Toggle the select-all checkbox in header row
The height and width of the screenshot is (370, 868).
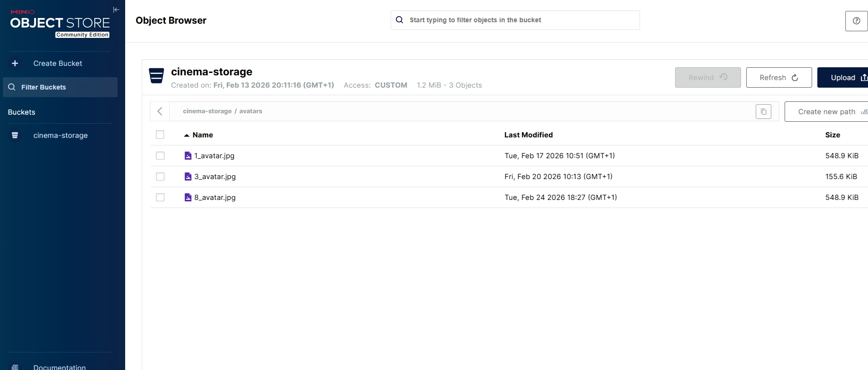tap(160, 135)
